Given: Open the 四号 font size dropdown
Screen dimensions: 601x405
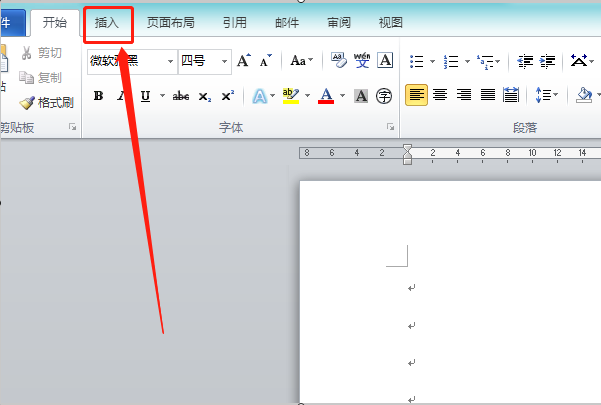Looking at the screenshot, I should 225,61.
